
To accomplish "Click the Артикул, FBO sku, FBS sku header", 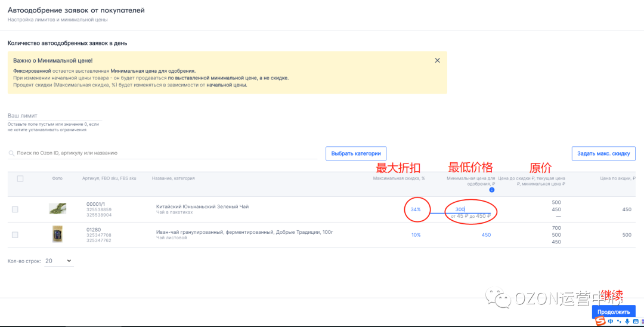I will 109,178.
